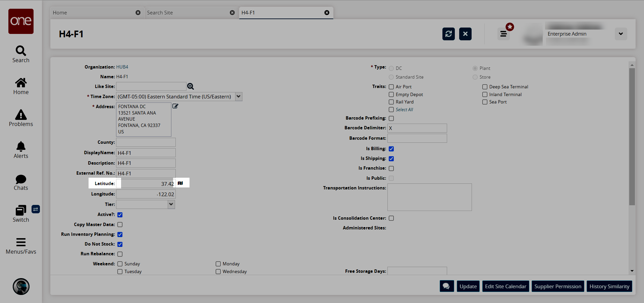Expand the user account dropdown arrow

pyautogui.click(x=621, y=34)
